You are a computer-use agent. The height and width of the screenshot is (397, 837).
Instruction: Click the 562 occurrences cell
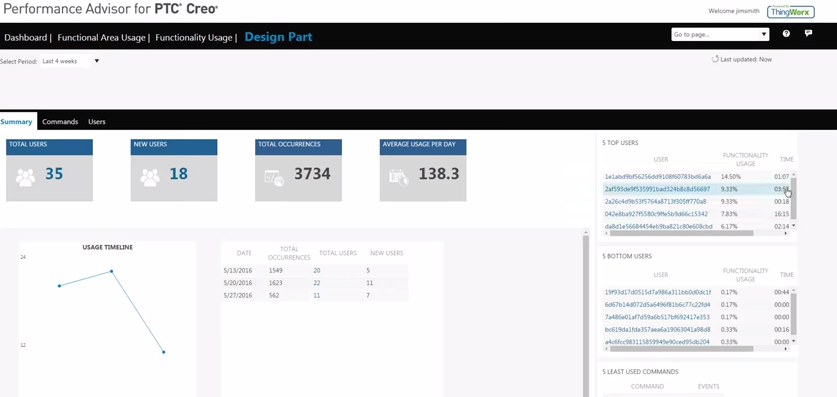point(274,295)
